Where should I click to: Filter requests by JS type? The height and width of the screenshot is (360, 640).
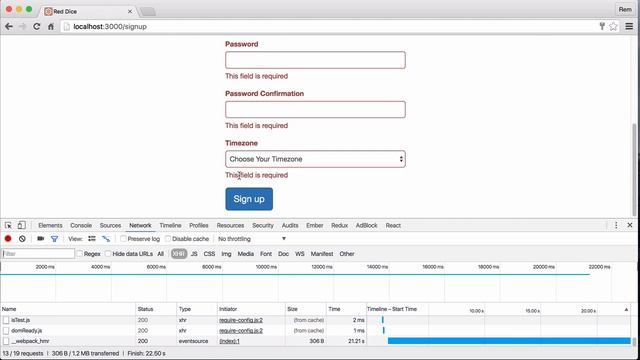(x=194, y=254)
